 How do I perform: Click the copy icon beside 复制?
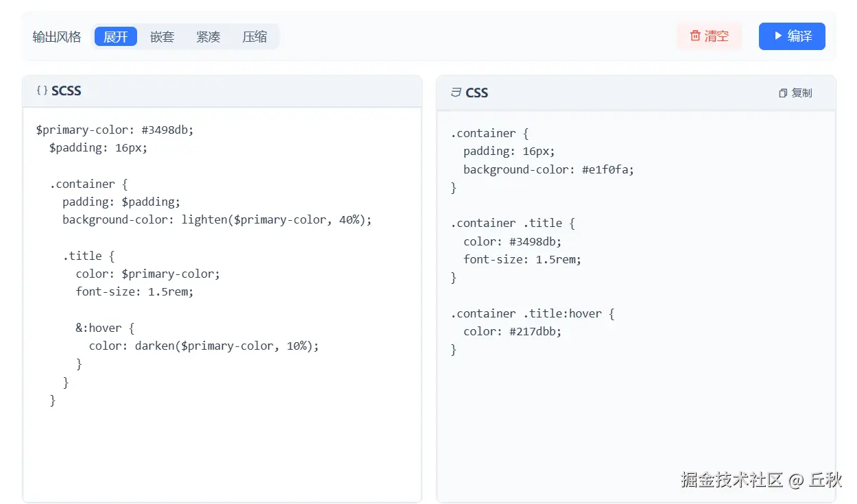[x=783, y=93]
